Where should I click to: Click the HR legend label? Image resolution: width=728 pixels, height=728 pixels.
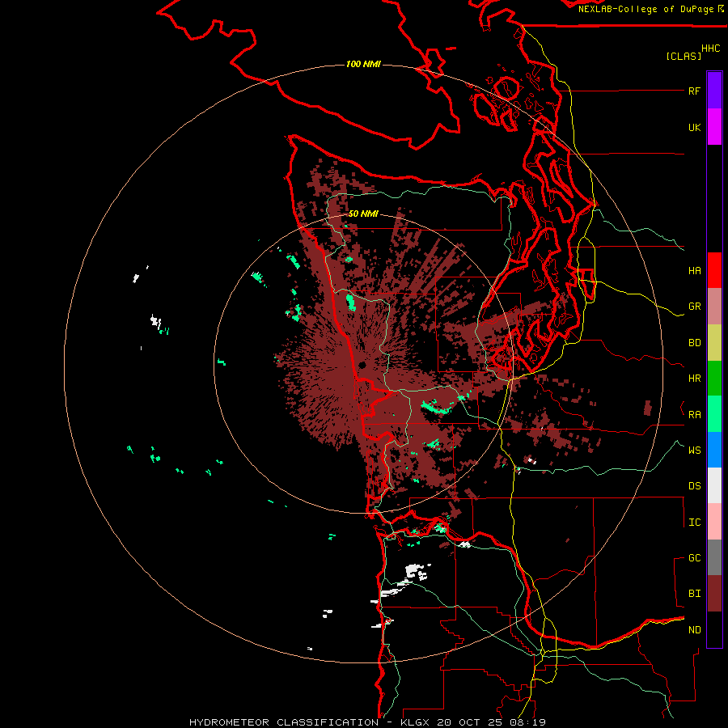pyautogui.click(x=695, y=379)
